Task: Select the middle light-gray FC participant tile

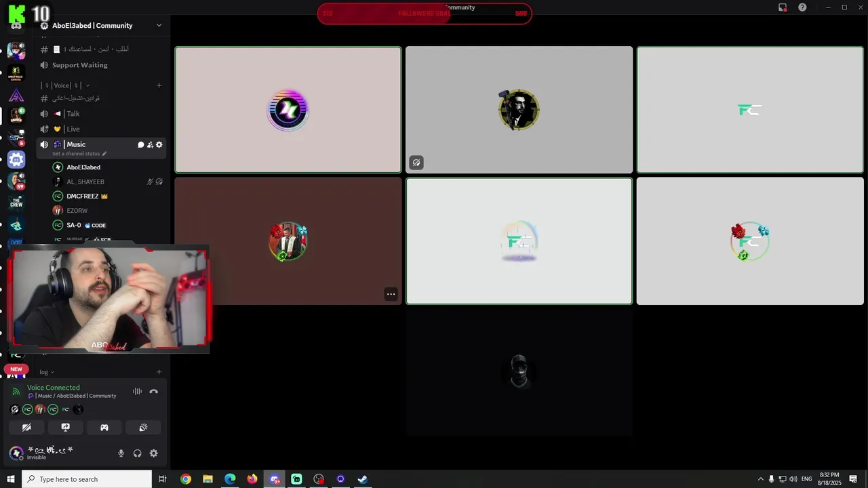Action: (x=519, y=241)
